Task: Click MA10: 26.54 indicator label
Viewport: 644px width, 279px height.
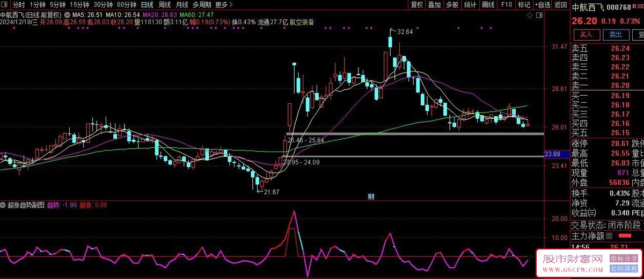Action: (123, 15)
